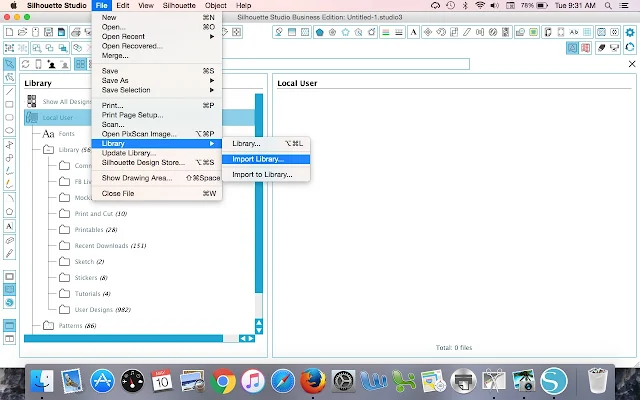The image size is (640, 400).
Task: Open the Fill Color panel pentagon icon
Action: tap(319, 32)
